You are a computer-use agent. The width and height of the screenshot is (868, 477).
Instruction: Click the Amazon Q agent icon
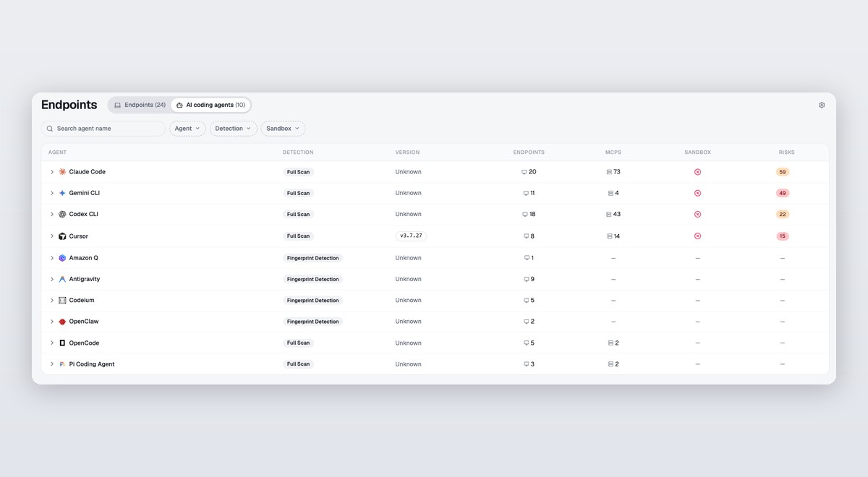(x=62, y=258)
